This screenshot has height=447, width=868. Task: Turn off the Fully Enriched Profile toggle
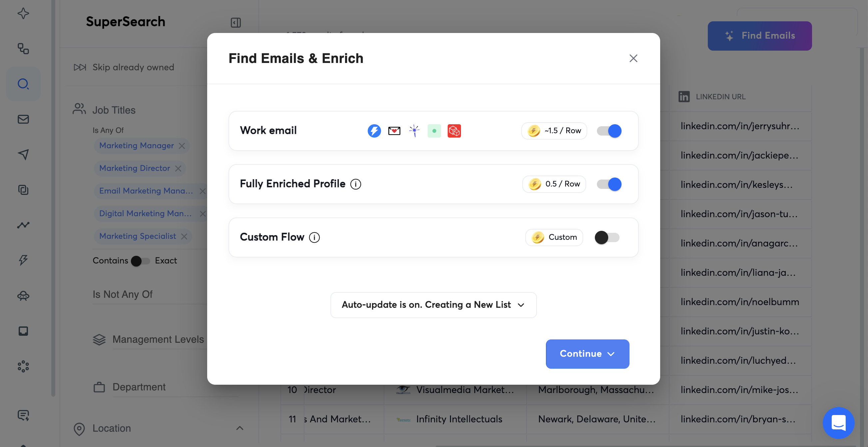609,184
